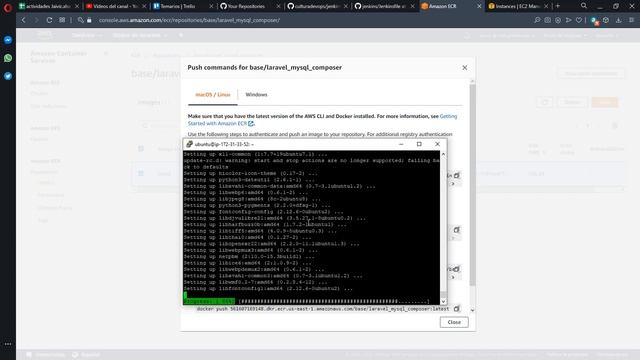The height and width of the screenshot is (360, 640).
Task: Switch to the Windows tab
Action: [x=256, y=95]
